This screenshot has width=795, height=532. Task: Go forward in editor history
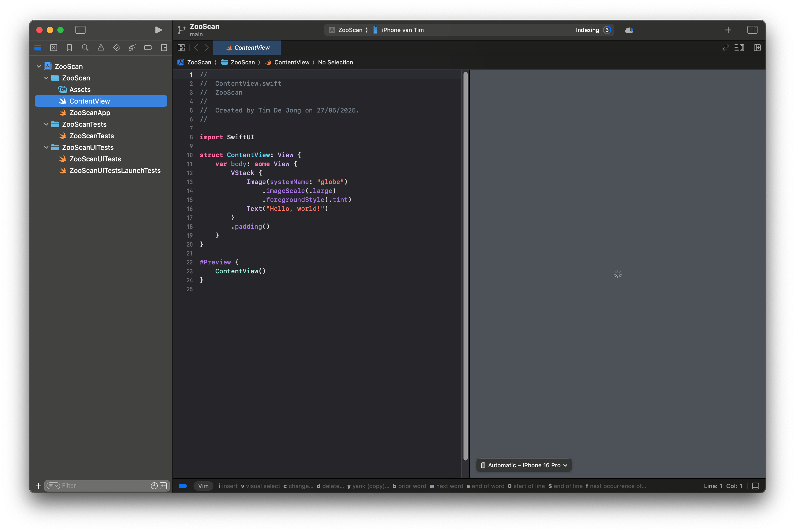206,48
